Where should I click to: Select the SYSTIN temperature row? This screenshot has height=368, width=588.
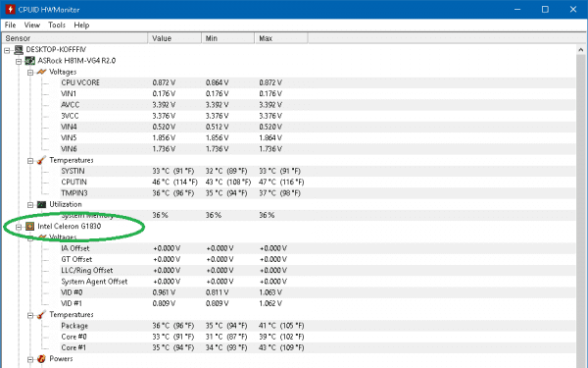[x=318, y=171]
